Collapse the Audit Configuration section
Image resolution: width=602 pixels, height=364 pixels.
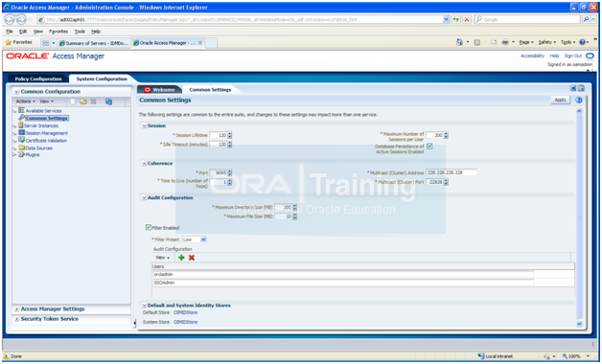click(x=145, y=198)
